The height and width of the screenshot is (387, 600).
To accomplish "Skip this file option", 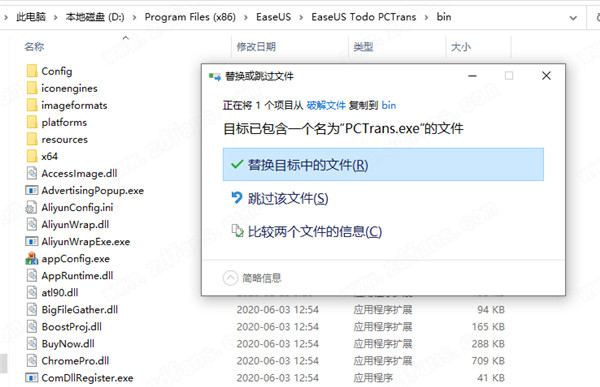I will coord(383,198).
